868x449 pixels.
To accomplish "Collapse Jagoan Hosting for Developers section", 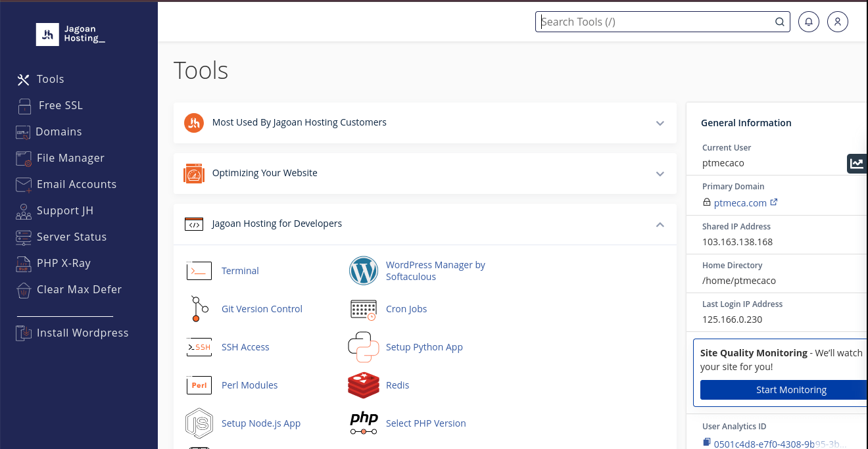I will (425, 224).
